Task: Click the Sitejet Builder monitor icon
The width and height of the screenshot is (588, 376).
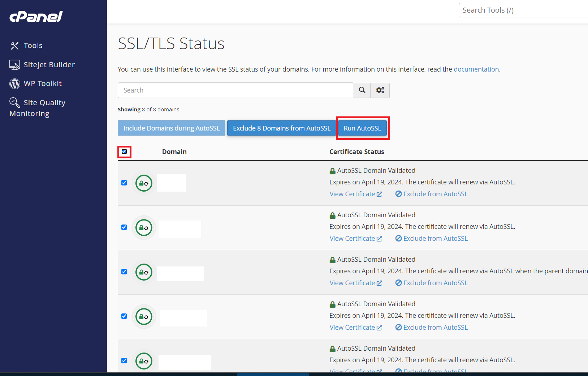Action: [x=15, y=65]
